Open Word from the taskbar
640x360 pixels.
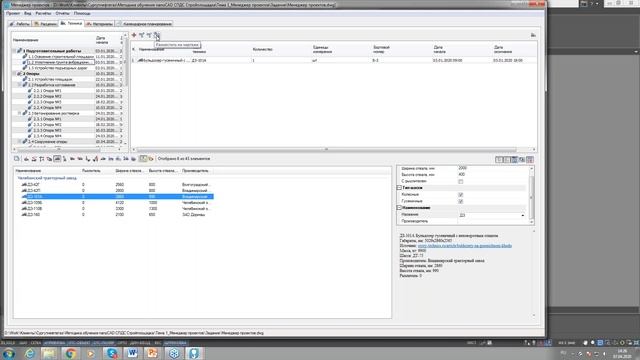click(x=132, y=353)
